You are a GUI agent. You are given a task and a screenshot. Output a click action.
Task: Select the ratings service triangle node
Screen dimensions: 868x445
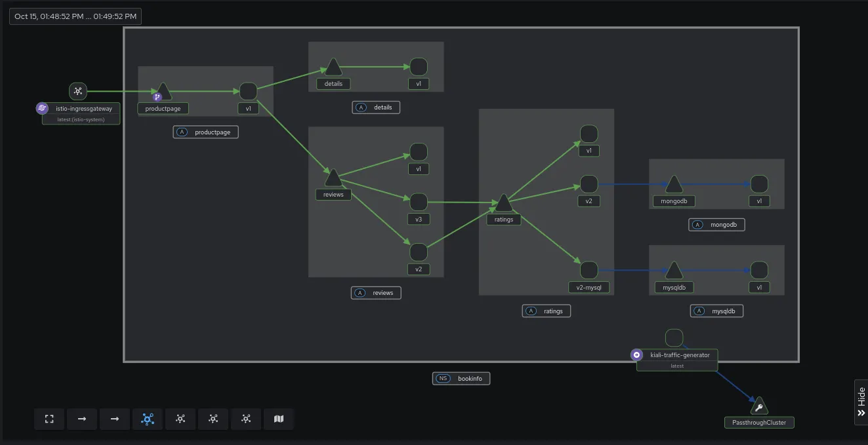click(503, 203)
